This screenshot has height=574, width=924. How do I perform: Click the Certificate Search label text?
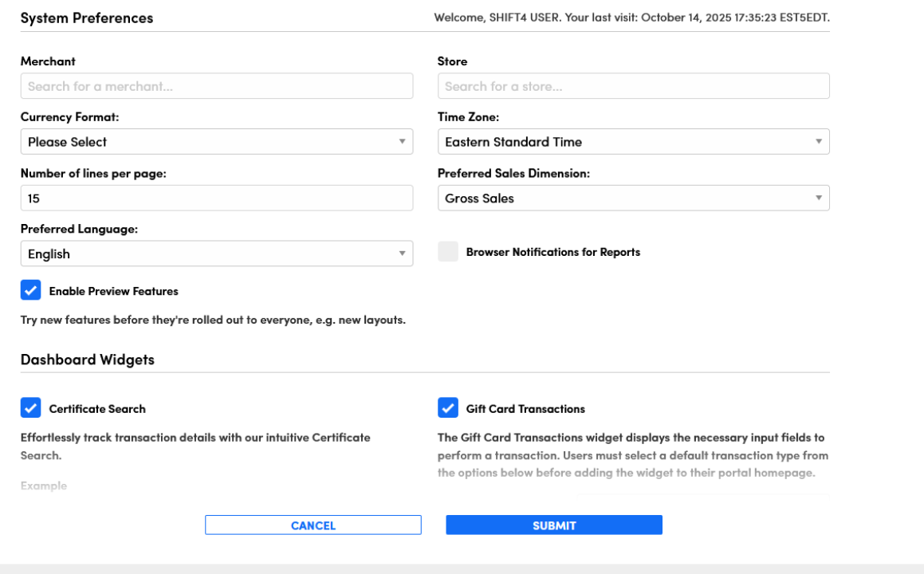click(97, 409)
